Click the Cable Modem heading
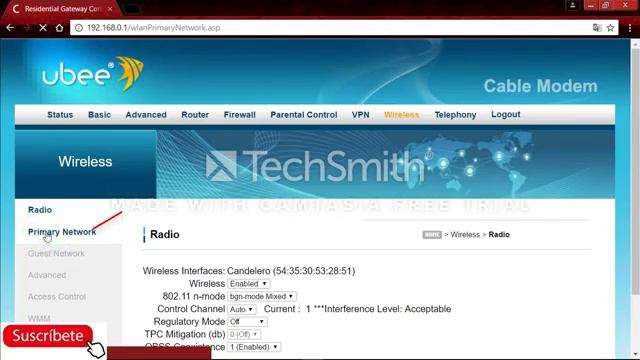 click(540, 86)
